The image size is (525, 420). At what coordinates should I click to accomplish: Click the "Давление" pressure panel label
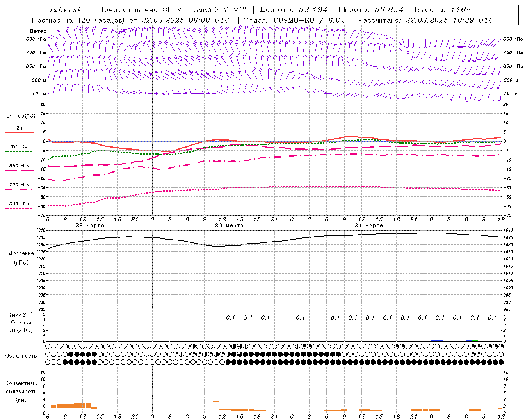21,253
